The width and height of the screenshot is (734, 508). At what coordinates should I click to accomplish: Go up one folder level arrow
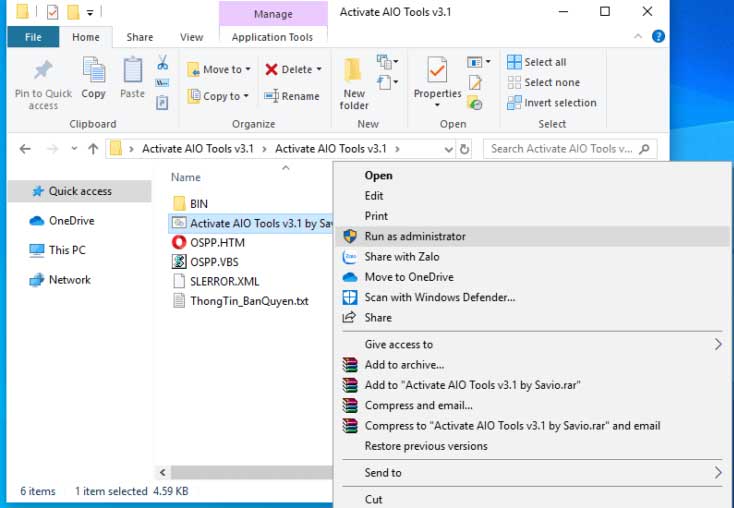click(93, 149)
